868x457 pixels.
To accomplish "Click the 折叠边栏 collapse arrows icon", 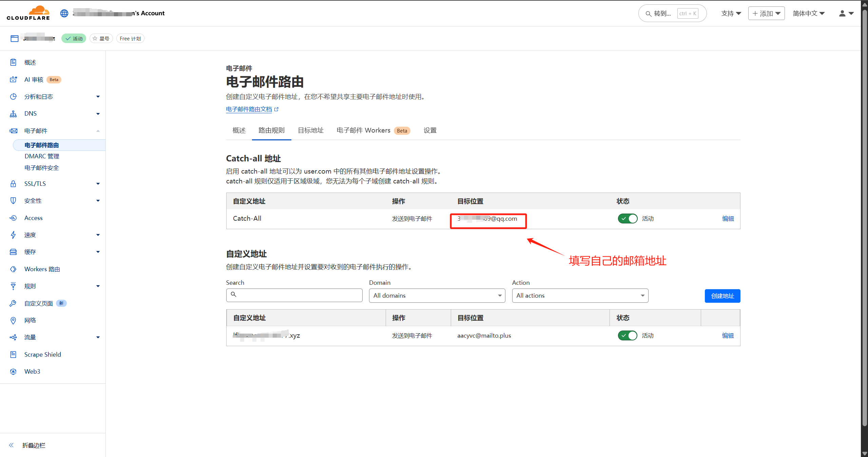I will [12, 445].
